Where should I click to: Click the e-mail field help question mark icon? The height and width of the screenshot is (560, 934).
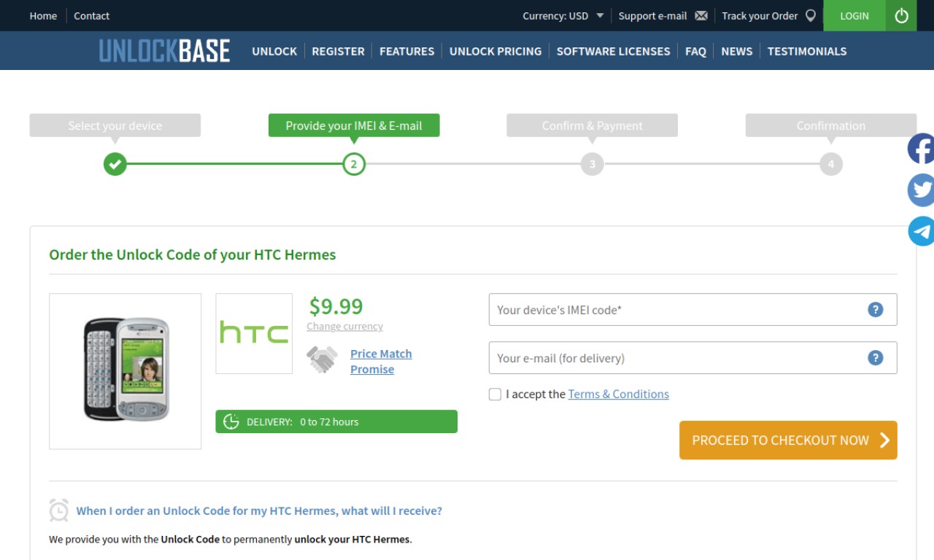pyautogui.click(x=875, y=357)
